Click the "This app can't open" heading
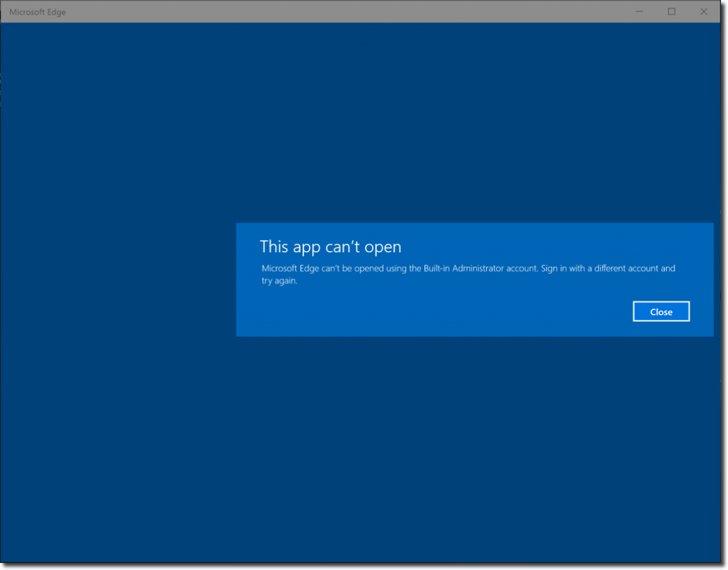 tap(331, 247)
